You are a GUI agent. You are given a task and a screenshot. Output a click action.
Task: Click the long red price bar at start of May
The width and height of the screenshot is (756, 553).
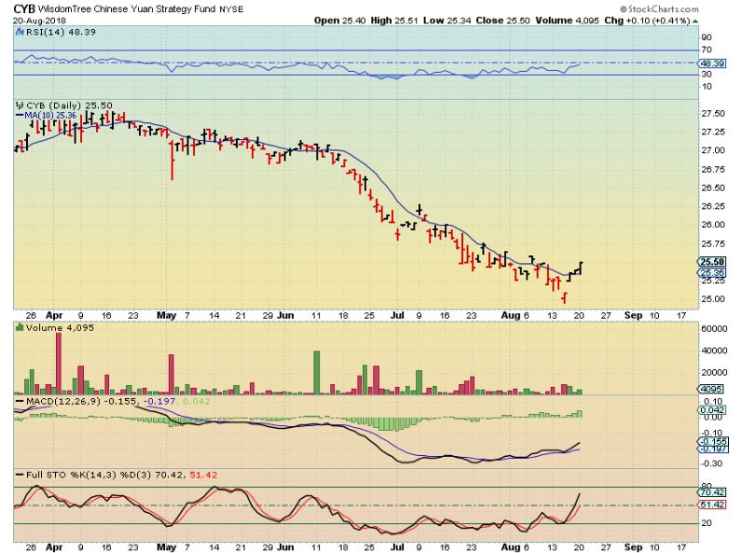172,160
